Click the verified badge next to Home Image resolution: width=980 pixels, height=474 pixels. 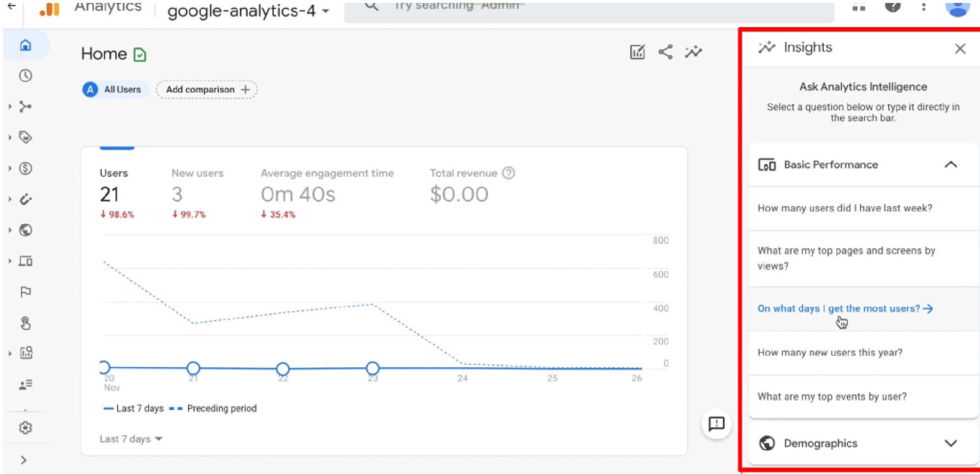tap(140, 55)
